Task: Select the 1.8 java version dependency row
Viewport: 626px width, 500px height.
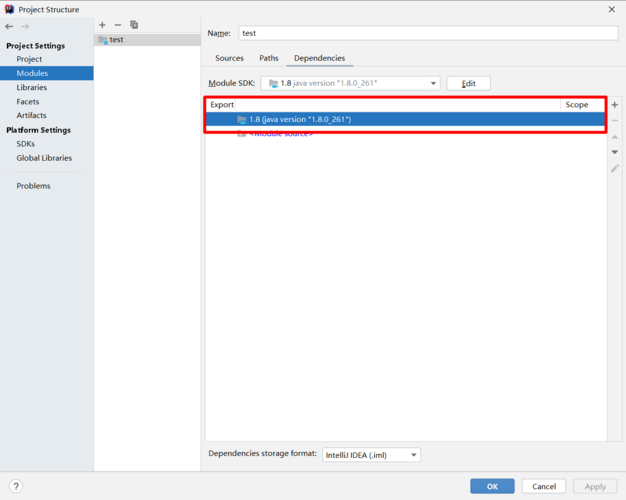Action: (x=406, y=119)
